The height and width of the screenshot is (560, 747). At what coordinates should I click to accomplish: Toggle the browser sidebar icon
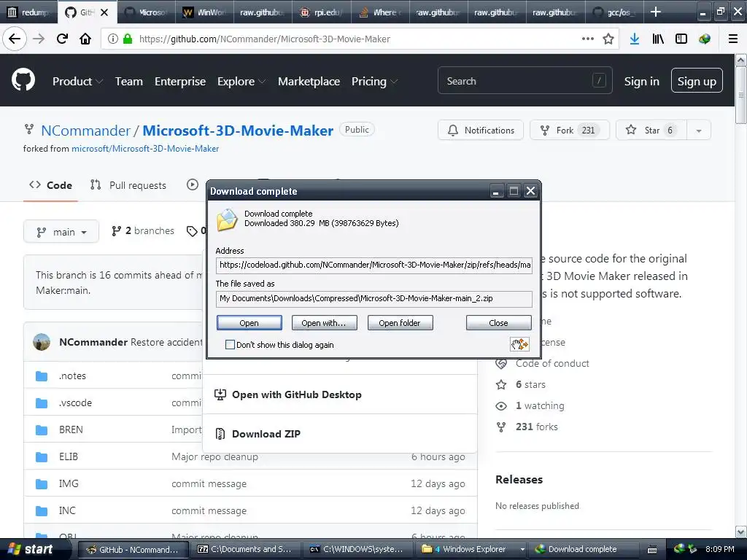[681, 39]
